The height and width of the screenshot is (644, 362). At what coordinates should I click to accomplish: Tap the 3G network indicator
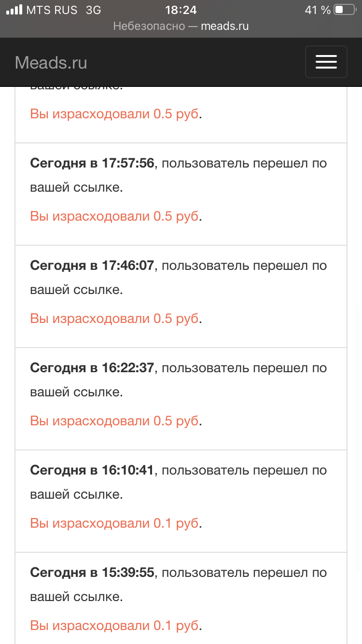pyautogui.click(x=93, y=10)
